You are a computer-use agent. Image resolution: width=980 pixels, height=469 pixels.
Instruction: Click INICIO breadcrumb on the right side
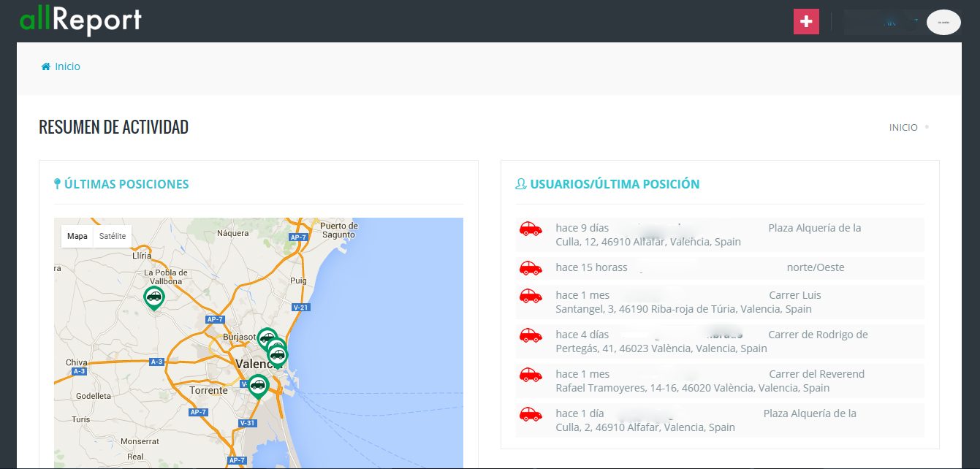pos(903,127)
